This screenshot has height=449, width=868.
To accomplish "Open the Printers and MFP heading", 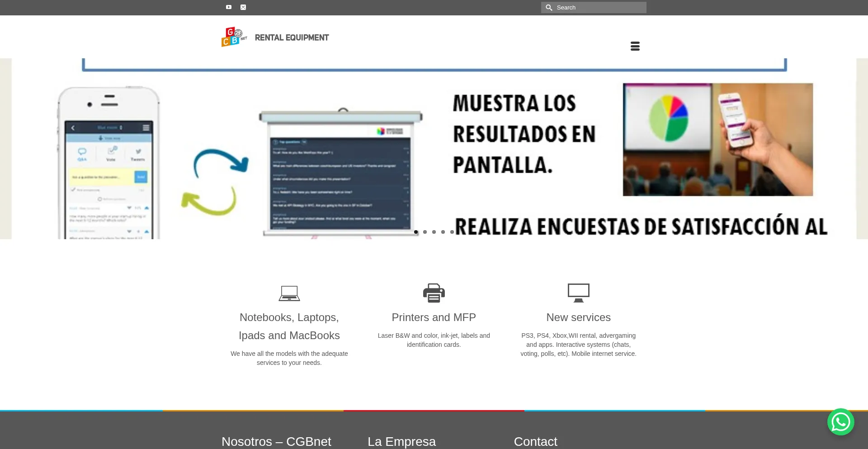I will [434, 317].
